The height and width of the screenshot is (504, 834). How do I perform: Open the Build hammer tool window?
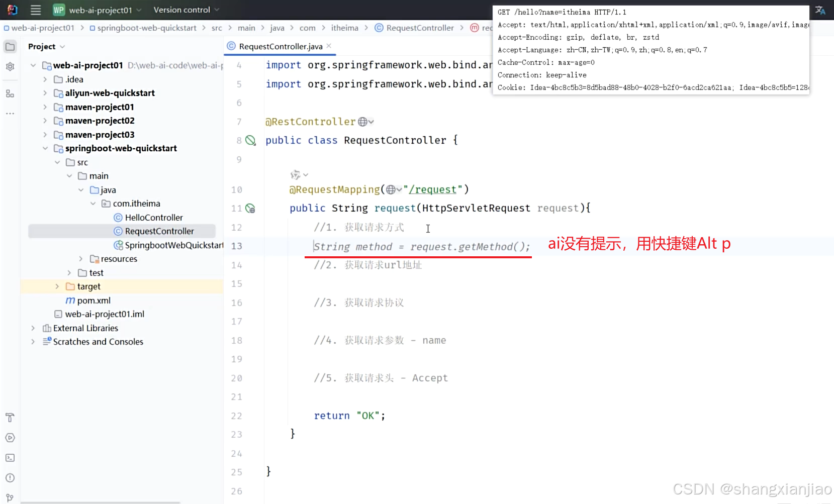10,418
